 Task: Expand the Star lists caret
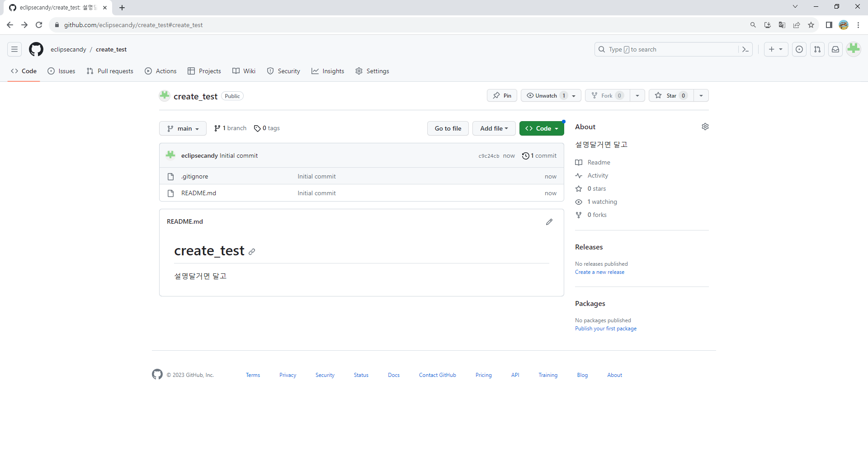pos(701,95)
